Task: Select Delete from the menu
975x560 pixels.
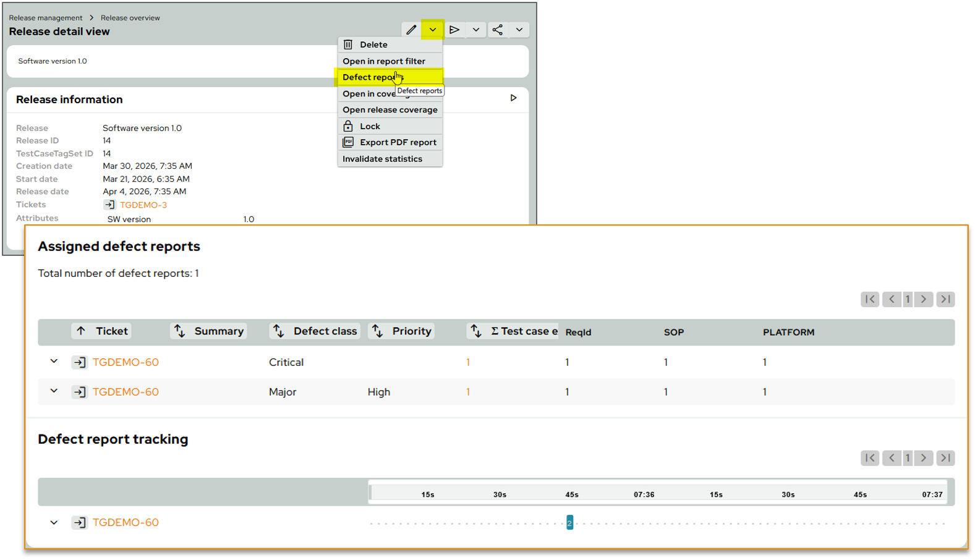Action: pyautogui.click(x=390, y=45)
